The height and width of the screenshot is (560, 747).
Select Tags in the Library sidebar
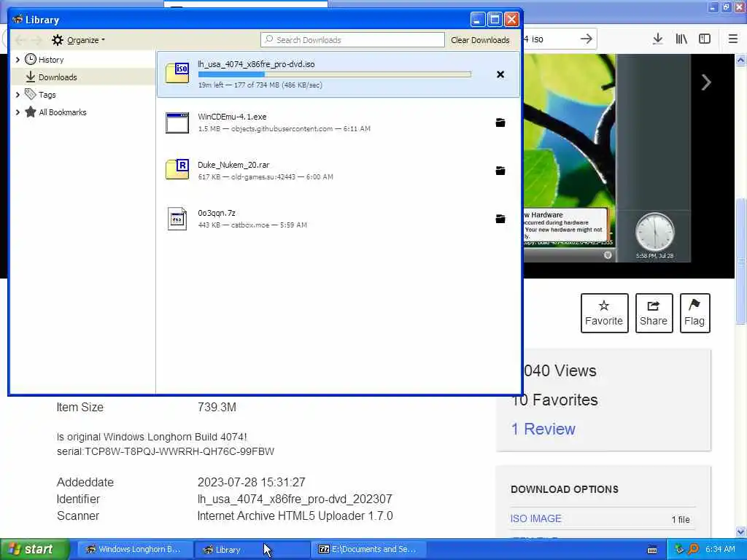(47, 95)
